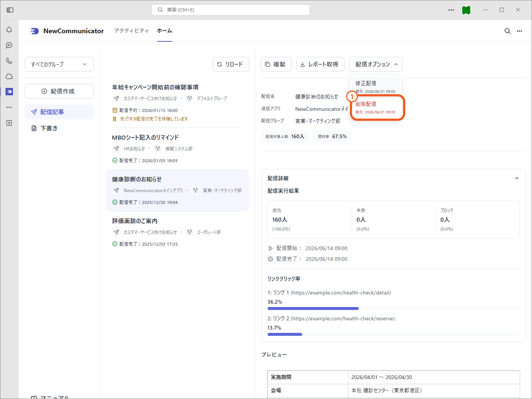Image resolution: width=532 pixels, height=399 pixels.
Task: Select the ホーム tab
Action: [164, 31]
